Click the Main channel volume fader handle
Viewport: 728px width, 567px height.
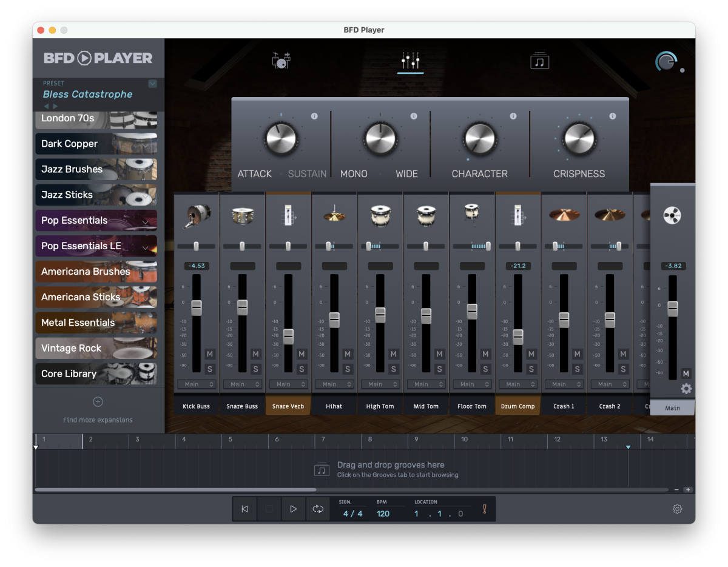tap(672, 309)
